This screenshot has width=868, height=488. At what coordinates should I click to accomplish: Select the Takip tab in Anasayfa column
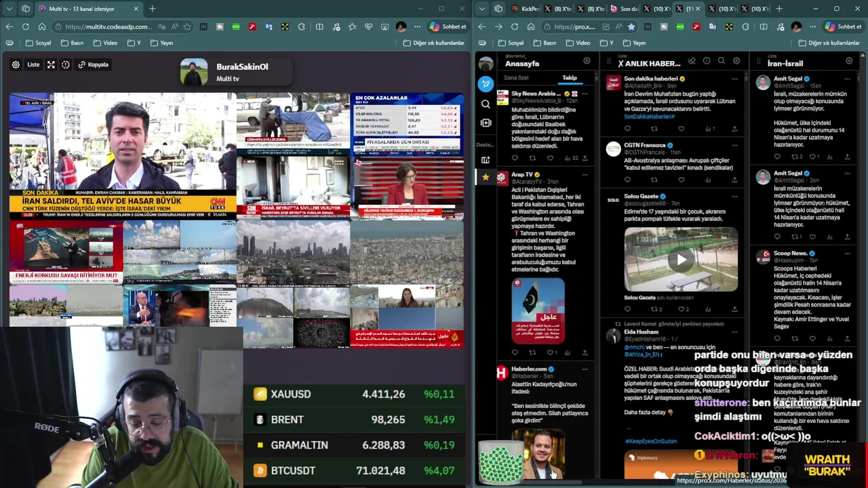(x=570, y=77)
